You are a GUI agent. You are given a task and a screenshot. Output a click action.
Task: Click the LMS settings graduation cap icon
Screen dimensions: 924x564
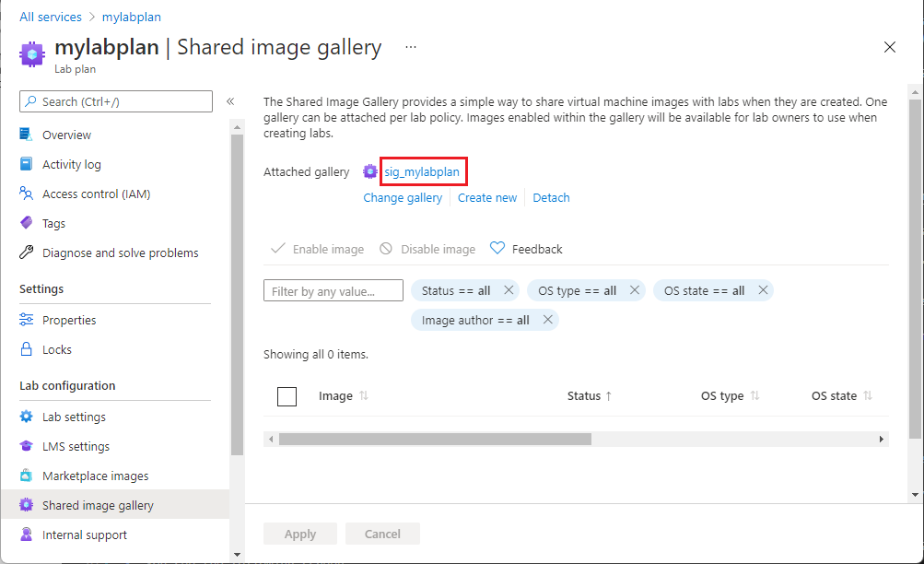(26, 445)
